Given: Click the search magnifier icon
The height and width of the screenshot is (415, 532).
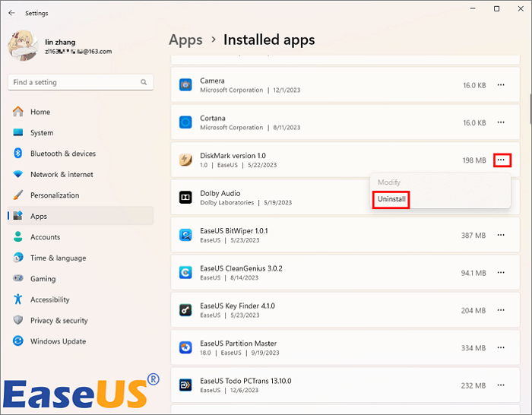Looking at the screenshot, I should [144, 82].
